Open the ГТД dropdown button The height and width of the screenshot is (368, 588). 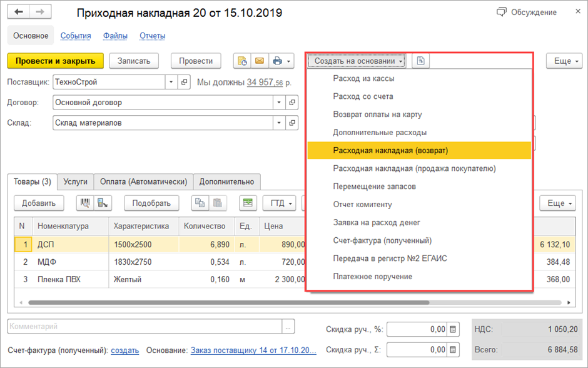coord(280,203)
